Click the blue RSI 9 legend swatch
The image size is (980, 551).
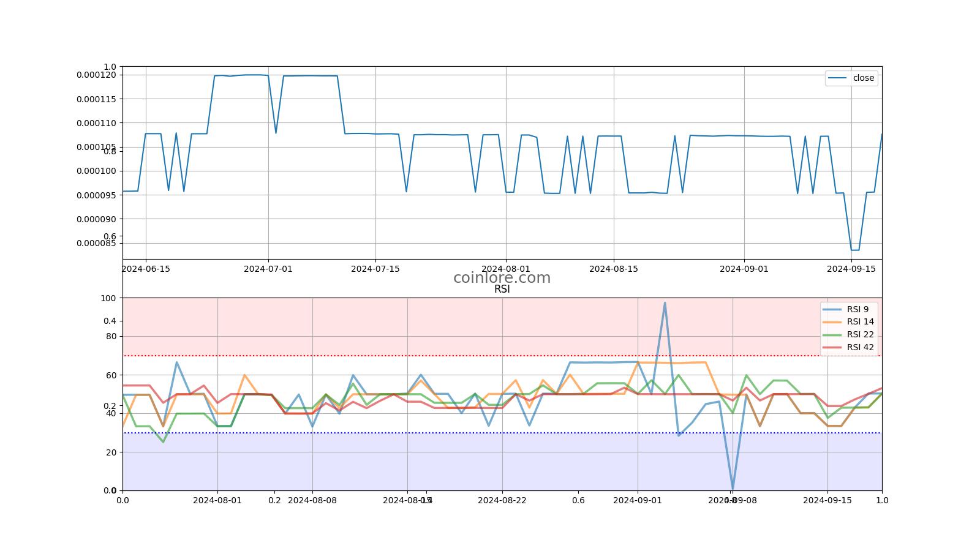832,309
